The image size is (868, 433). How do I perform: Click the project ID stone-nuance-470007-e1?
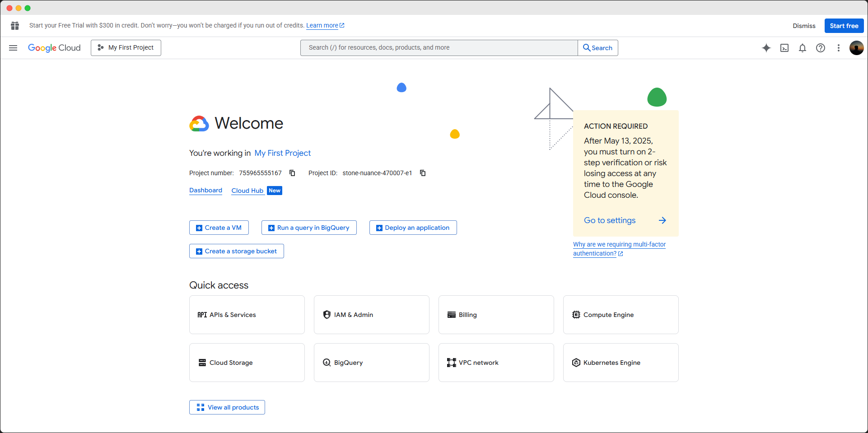377,173
